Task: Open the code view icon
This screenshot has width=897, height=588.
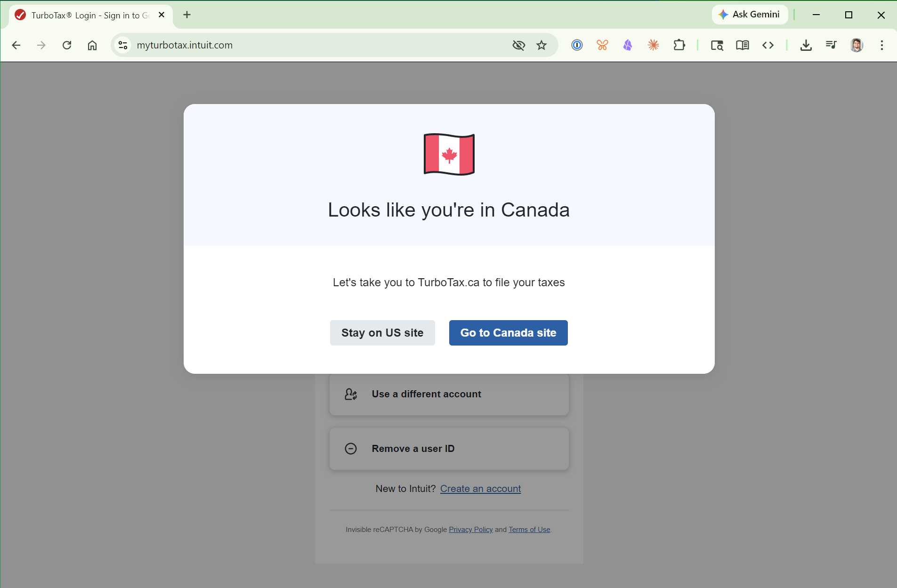Action: 768,45
